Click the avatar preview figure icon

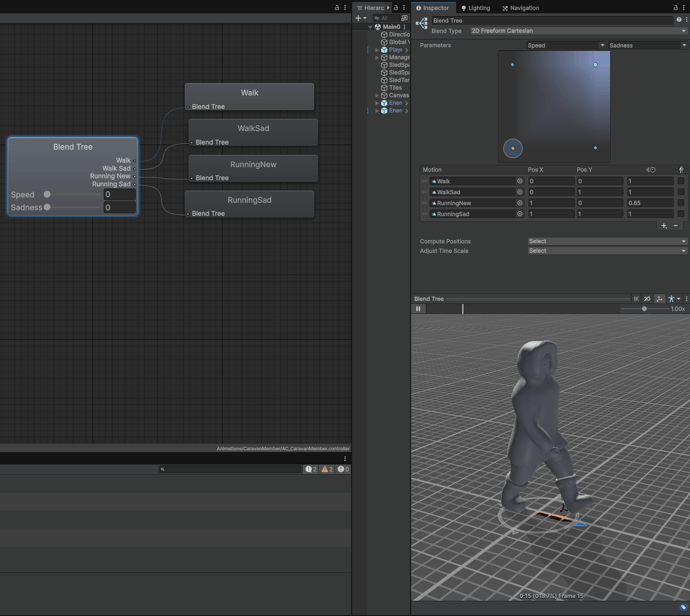pyautogui.click(x=671, y=299)
